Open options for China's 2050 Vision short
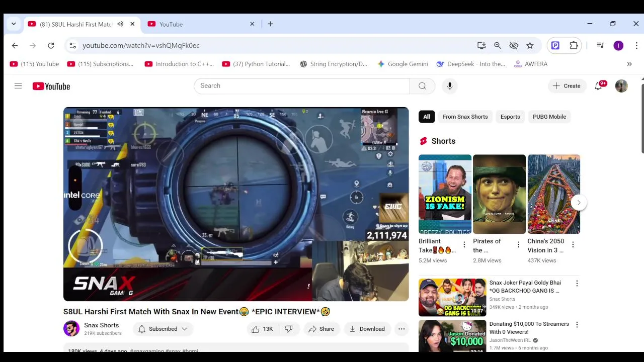 click(573, 245)
